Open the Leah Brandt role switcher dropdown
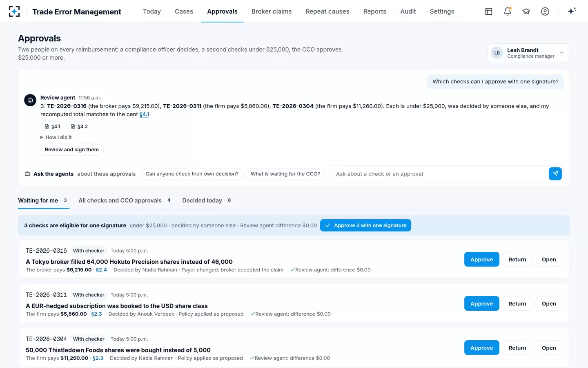 pos(528,53)
